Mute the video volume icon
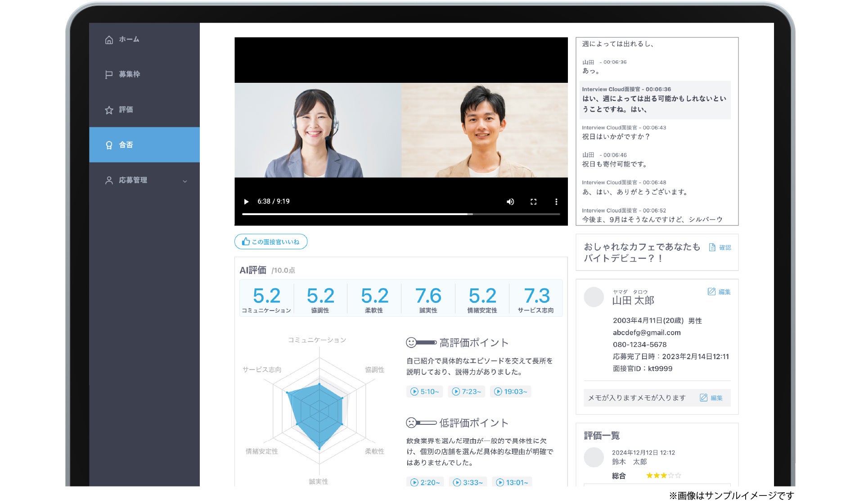This screenshot has height=504, width=864. 510,202
